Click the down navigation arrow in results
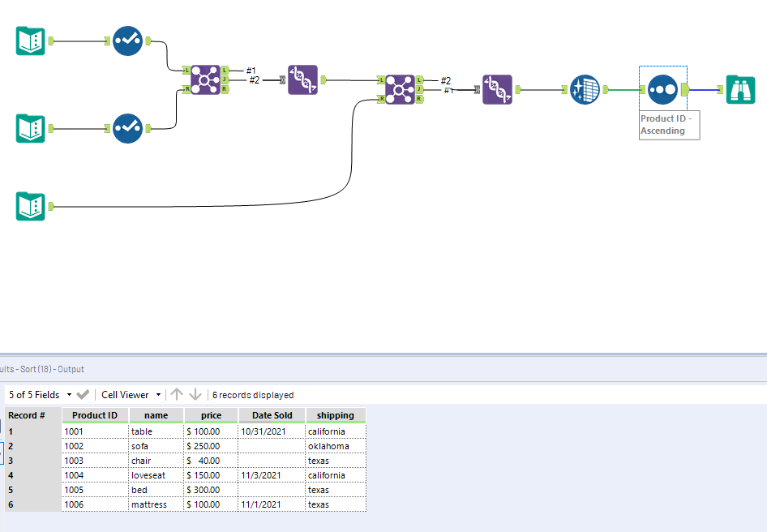 point(193,394)
